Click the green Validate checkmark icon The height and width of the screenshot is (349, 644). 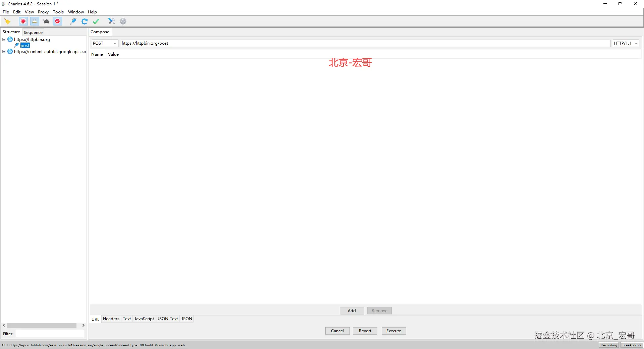point(96,21)
